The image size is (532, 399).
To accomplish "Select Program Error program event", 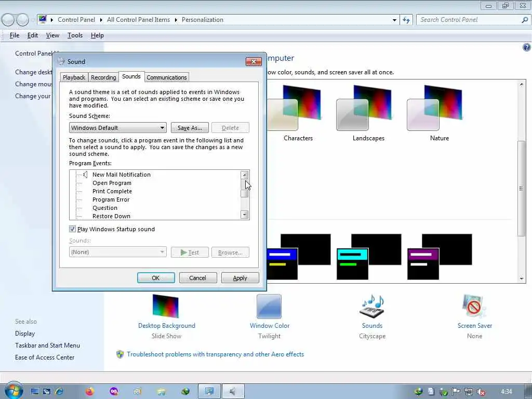I will click(x=111, y=199).
